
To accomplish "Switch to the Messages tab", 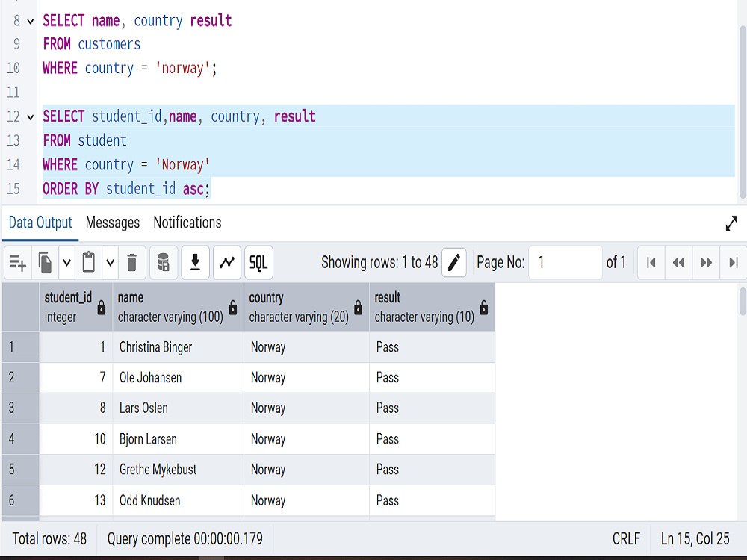I will [113, 223].
